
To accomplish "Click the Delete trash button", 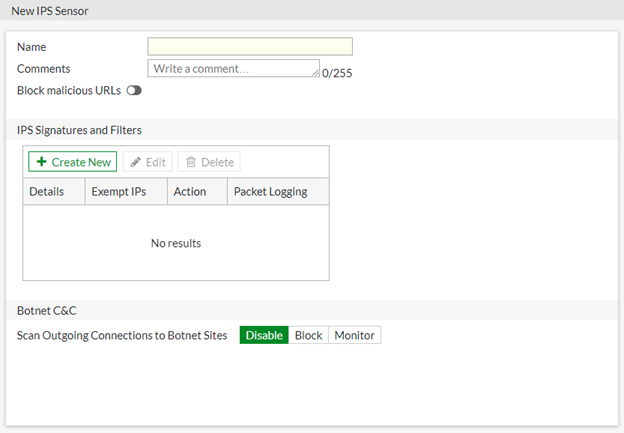I will point(210,162).
